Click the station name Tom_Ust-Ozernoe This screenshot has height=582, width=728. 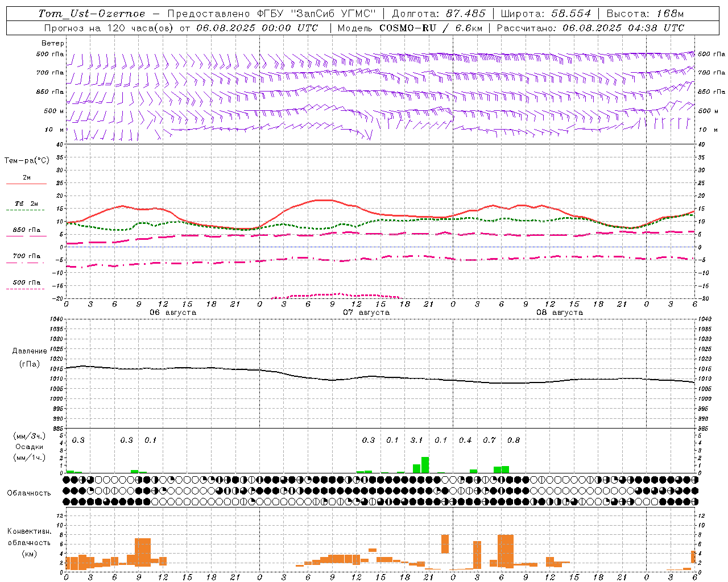[x=92, y=14]
